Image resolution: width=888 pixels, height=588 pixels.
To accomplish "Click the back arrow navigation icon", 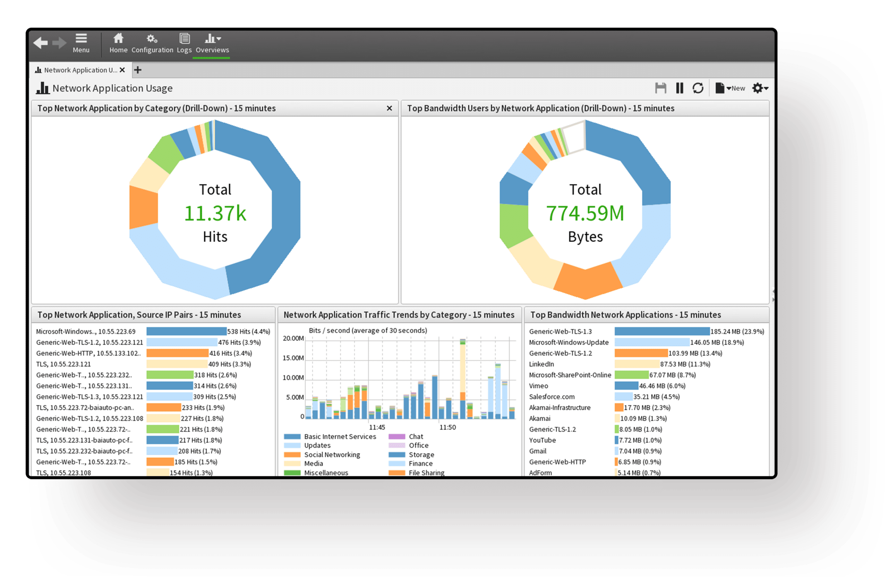I will point(41,43).
